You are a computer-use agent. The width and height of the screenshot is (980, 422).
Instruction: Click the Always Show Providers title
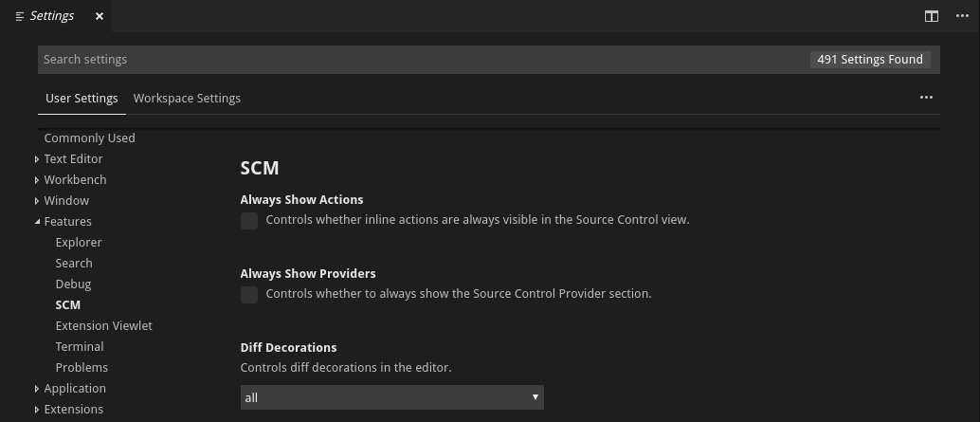[308, 273]
